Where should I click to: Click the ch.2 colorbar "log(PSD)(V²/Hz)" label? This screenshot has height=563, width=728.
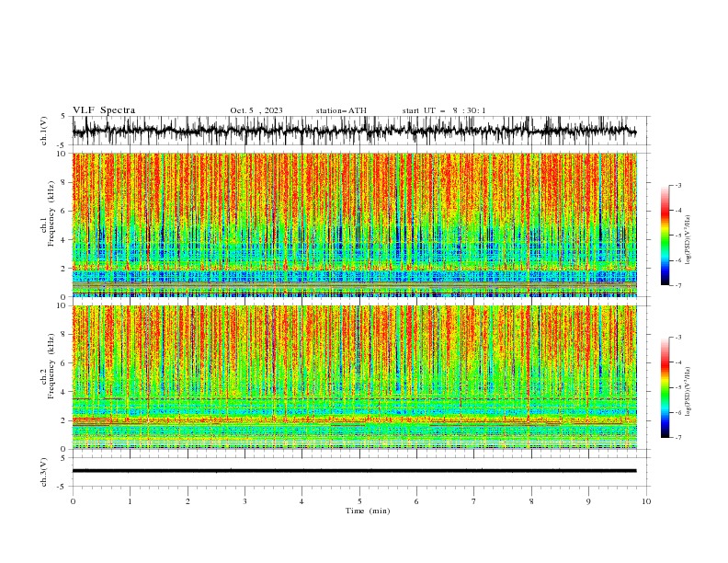pos(688,392)
